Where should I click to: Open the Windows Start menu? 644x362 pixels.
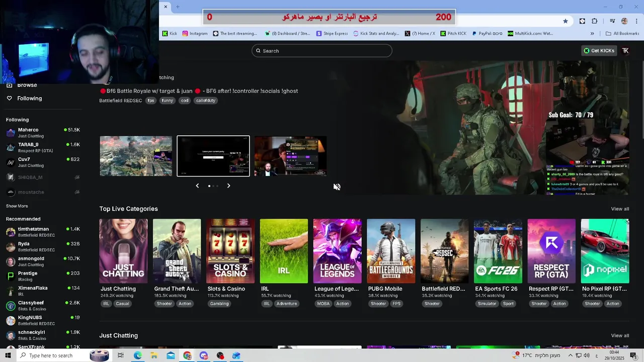[x=8, y=355]
